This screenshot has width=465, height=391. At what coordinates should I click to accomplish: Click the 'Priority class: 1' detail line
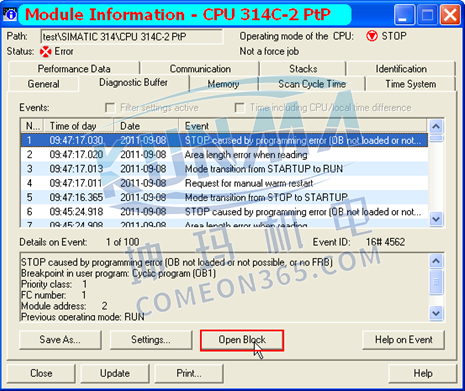pyautogui.click(x=54, y=284)
